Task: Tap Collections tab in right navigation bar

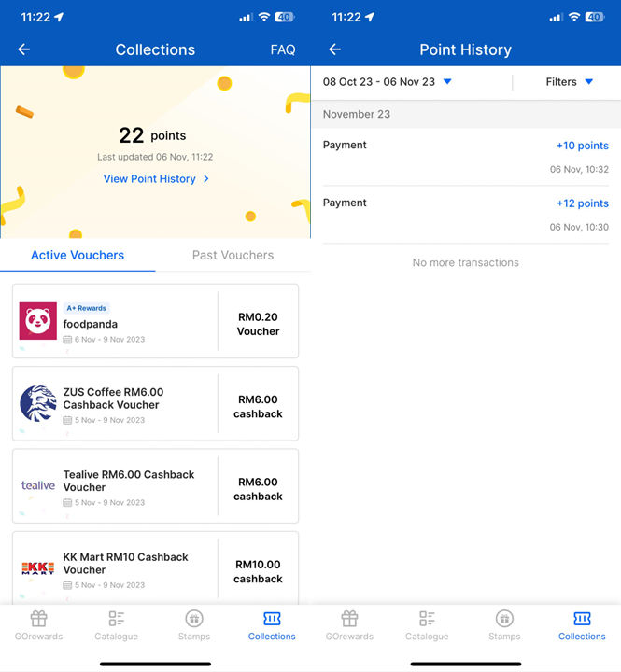Action: pyautogui.click(x=582, y=624)
